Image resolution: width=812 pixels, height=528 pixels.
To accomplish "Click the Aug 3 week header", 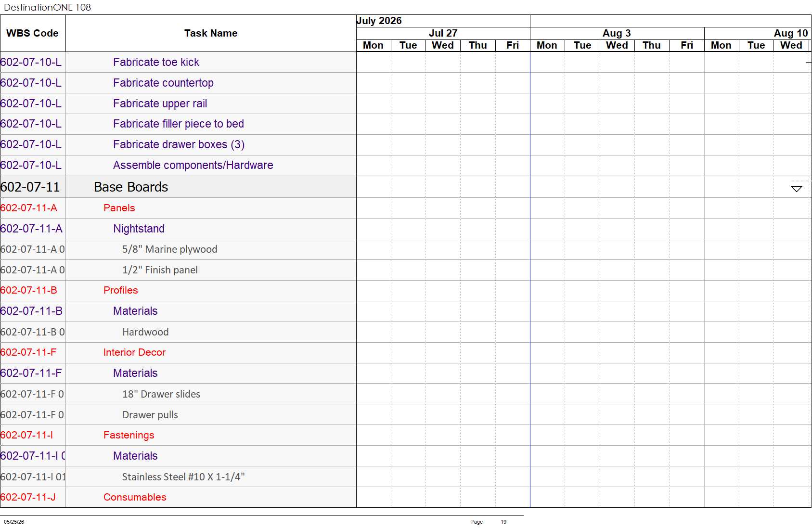I will tap(617, 33).
